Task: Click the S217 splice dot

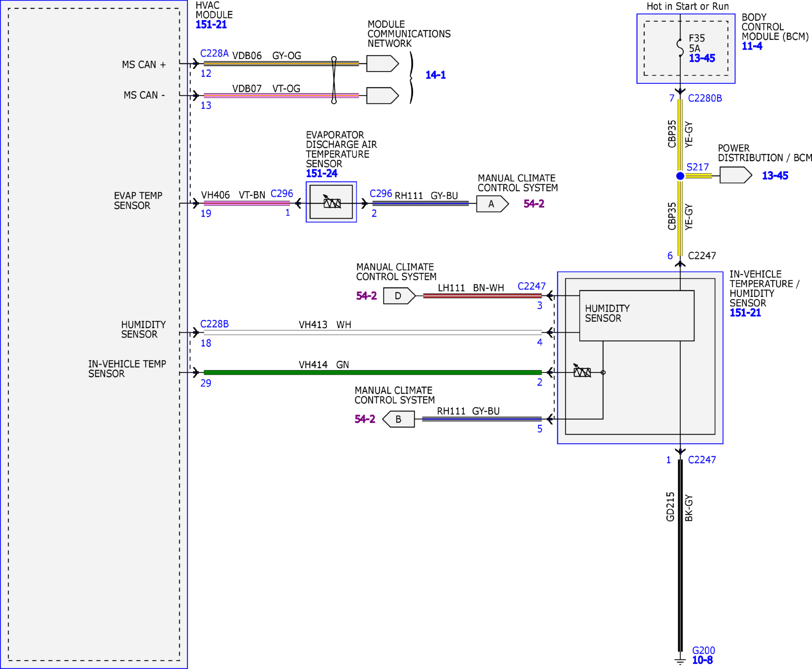Action: (680, 176)
